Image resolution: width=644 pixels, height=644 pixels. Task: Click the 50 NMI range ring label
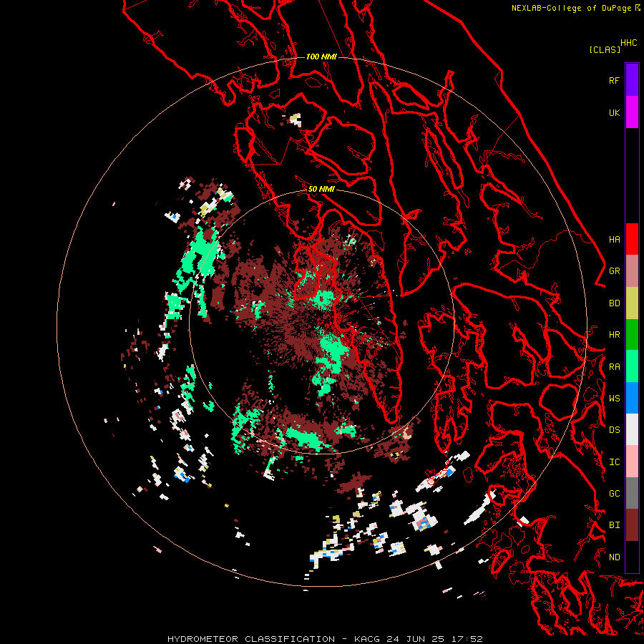(x=321, y=189)
